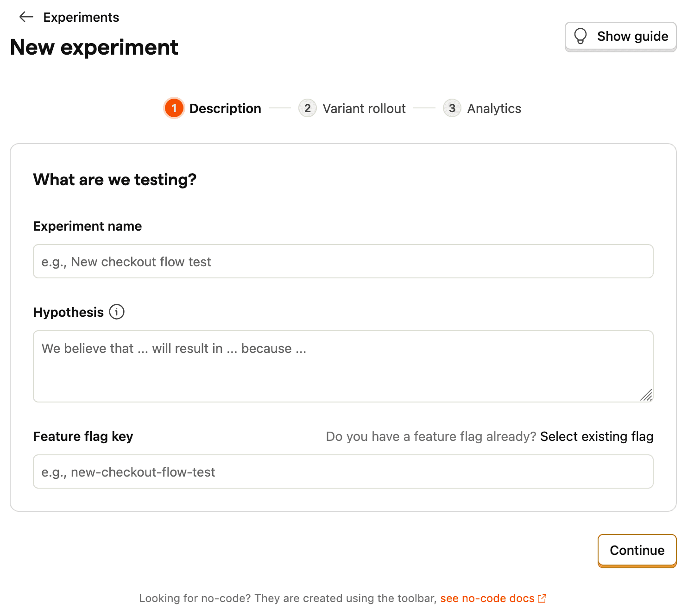Image resolution: width=694 pixels, height=616 pixels.
Task: Switch to the Variant rollout step
Action: point(364,108)
